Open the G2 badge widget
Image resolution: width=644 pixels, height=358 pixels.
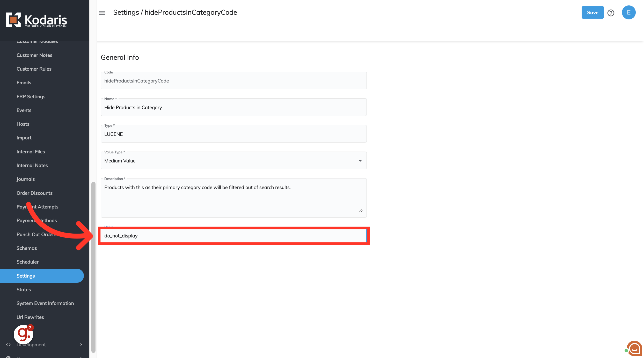point(24,334)
